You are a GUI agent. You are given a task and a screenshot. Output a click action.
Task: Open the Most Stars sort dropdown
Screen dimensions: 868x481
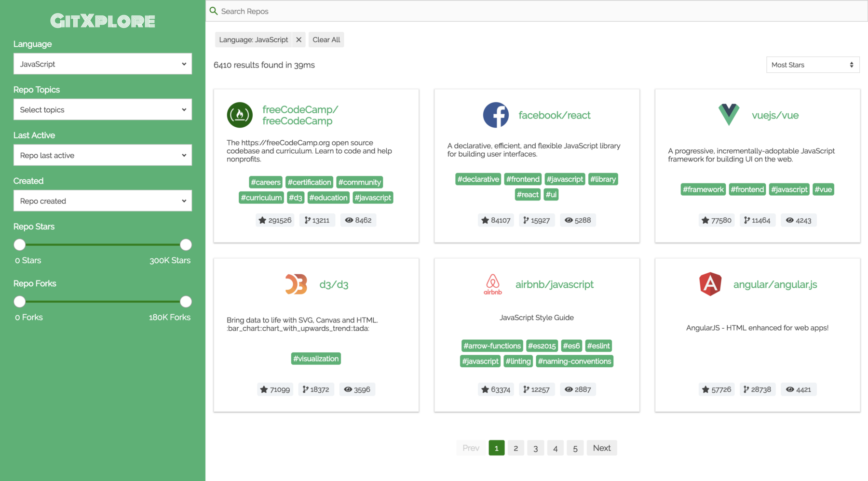[813, 65]
